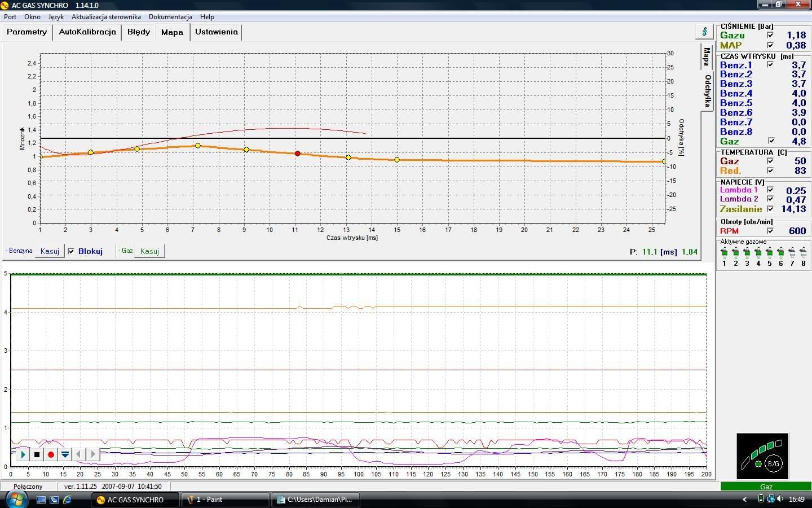The width and height of the screenshot is (812, 508).
Task: Click the green Gaz status bar
Action: click(766, 487)
